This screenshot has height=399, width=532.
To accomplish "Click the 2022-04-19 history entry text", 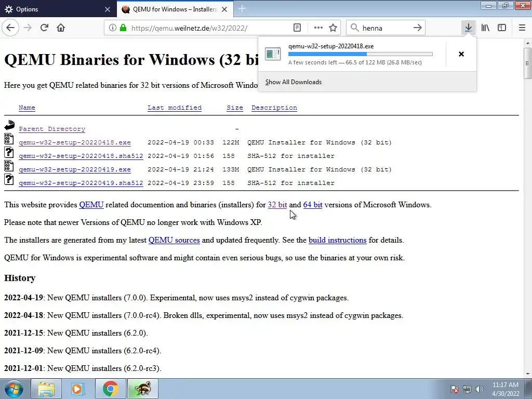I will (x=177, y=298).
